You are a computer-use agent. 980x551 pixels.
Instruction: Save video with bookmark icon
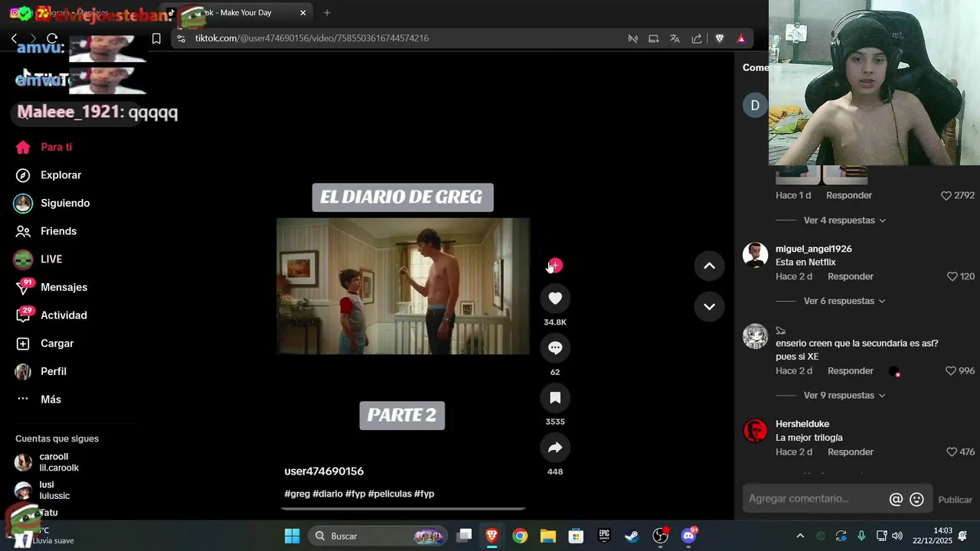555,398
